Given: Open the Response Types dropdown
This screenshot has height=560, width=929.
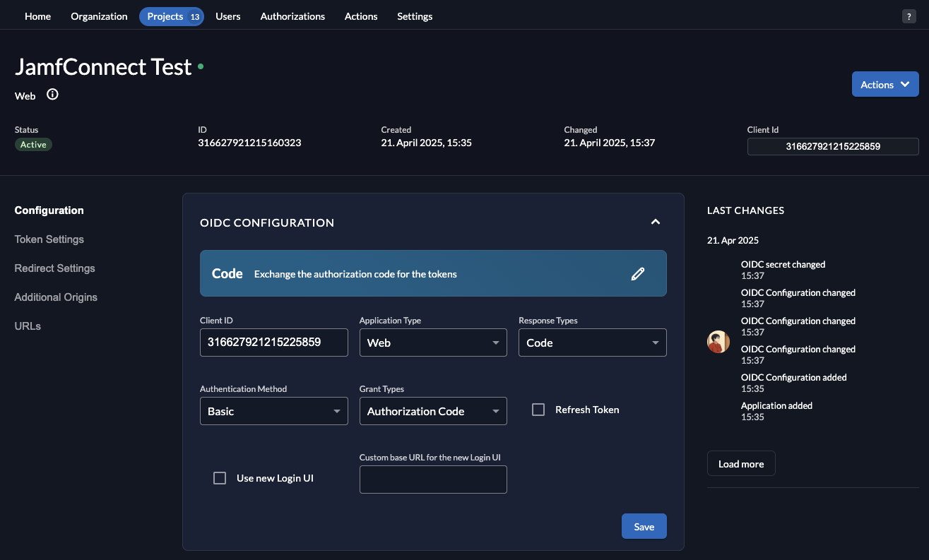Looking at the screenshot, I should (x=593, y=342).
